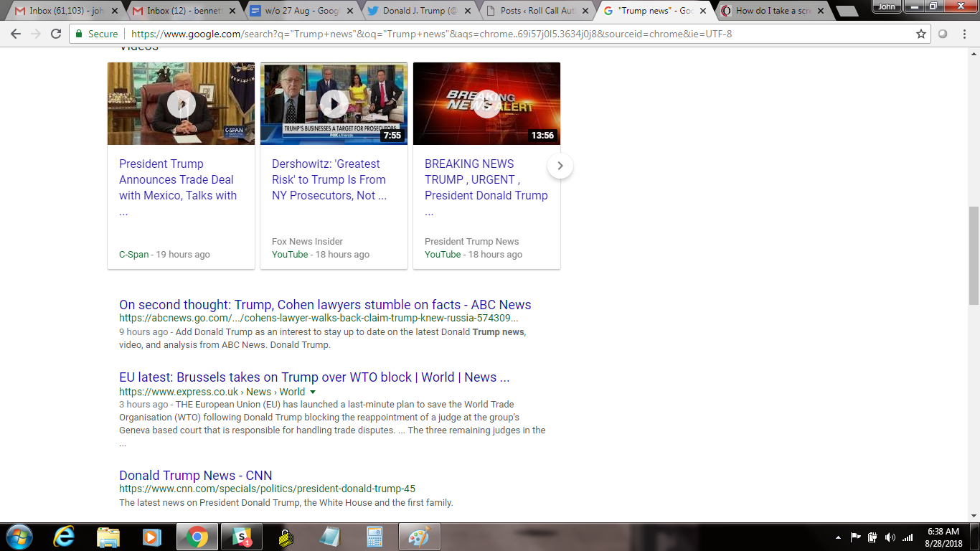Click the scrollbar up arrow
Image resolution: width=980 pixels, height=551 pixels.
pyautogui.click(x=974, y=53)
